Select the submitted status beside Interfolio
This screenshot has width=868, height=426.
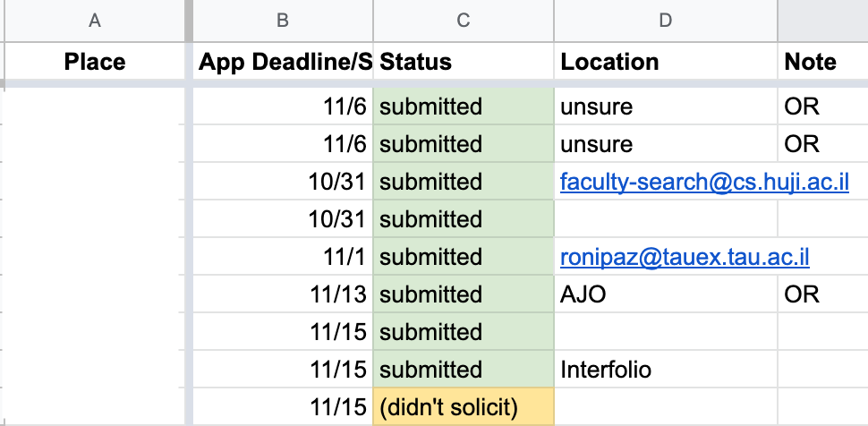click(464, 370)
